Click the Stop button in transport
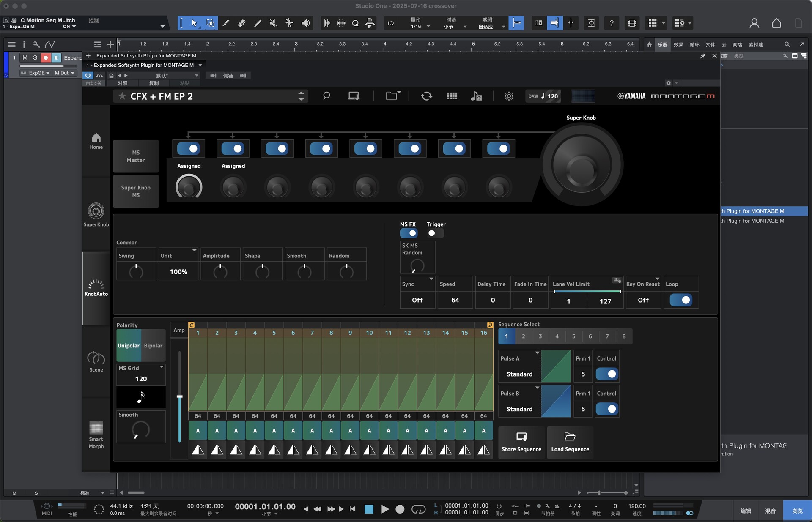Image resolution: width=812 pixels, height=522 pixels. click(x=369, y=509)
